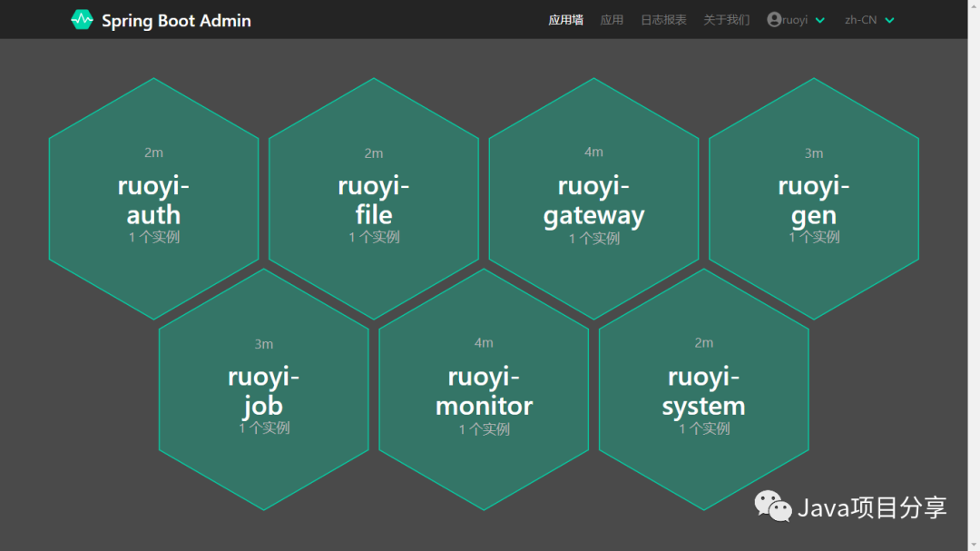Go to the 关于我们 page

(726, 20)
